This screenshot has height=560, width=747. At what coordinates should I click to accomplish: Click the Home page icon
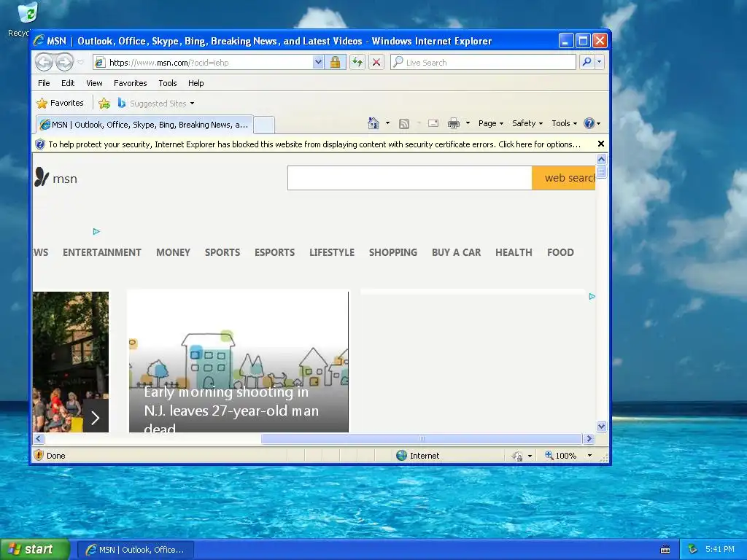[x=373, y=123]
